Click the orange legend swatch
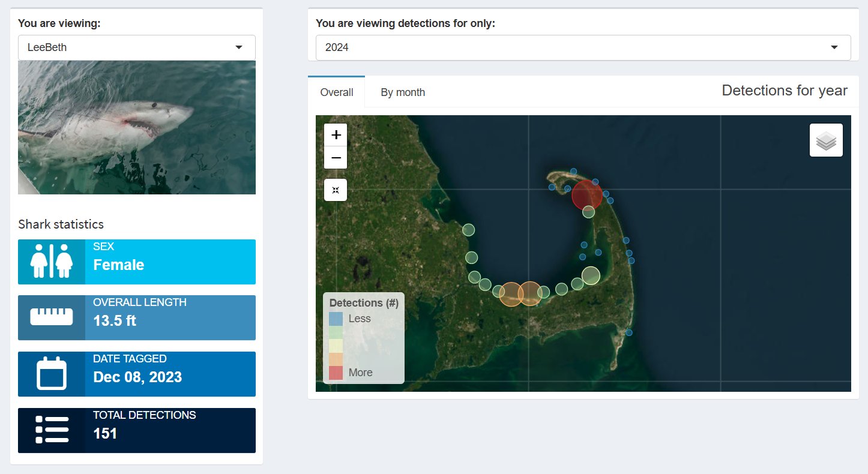Screen dimensions: 868x474 (x=336, y=359)
